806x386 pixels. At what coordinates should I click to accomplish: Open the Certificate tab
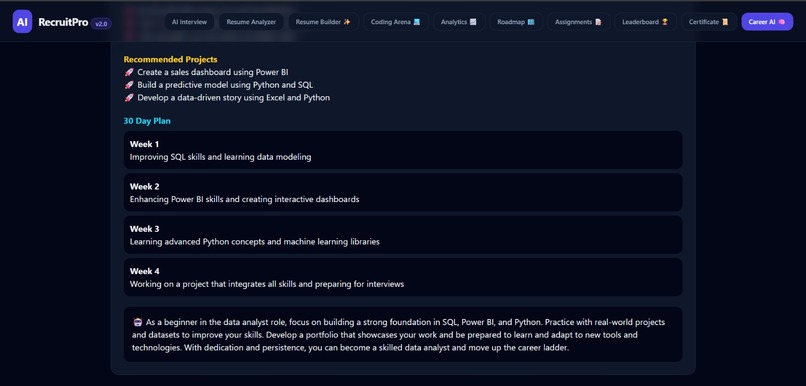708,22
